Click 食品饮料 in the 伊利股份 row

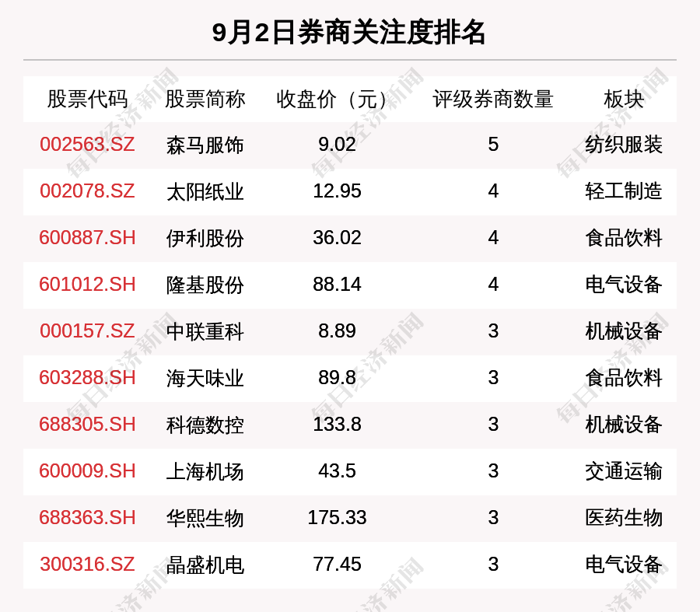click(624, 237)
